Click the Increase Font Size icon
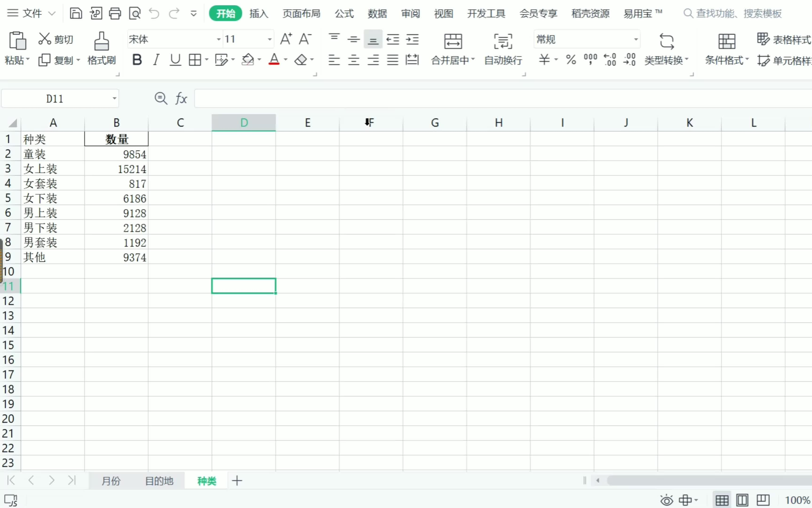 coord(286,39)
